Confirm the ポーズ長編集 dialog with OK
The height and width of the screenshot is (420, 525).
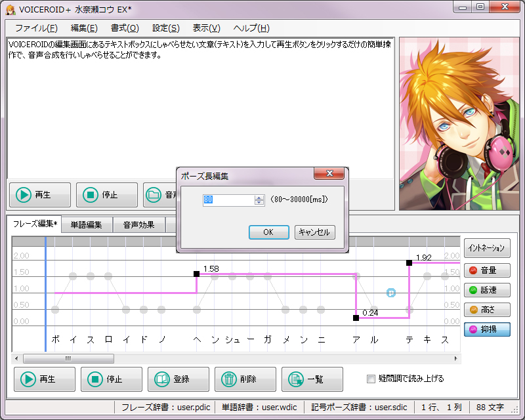[269, 232]
